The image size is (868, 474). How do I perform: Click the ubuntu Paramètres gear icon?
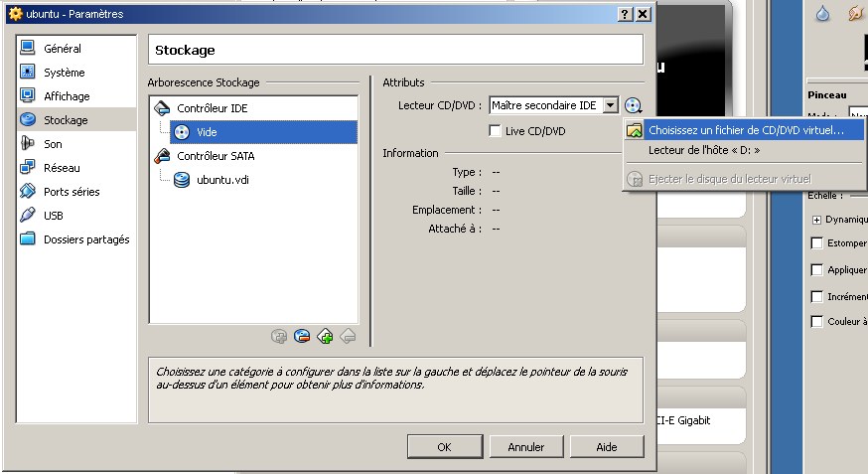point(16,14)
